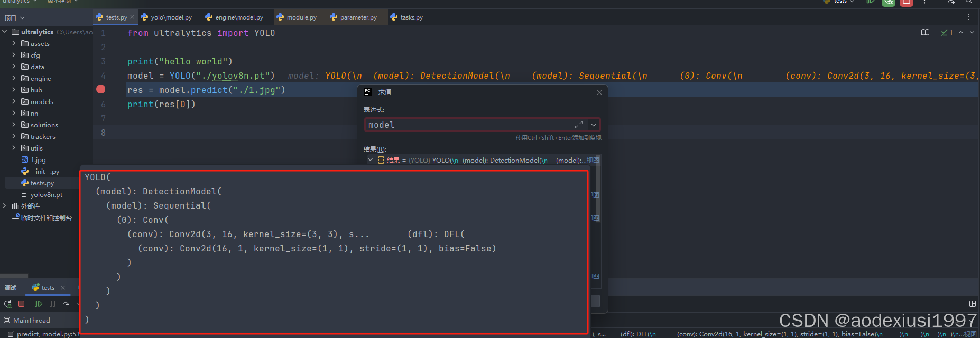Viewport: 980px width, 338px height.
Task: Expand the 外部库 external libraries node
Action: coord(5,206)
